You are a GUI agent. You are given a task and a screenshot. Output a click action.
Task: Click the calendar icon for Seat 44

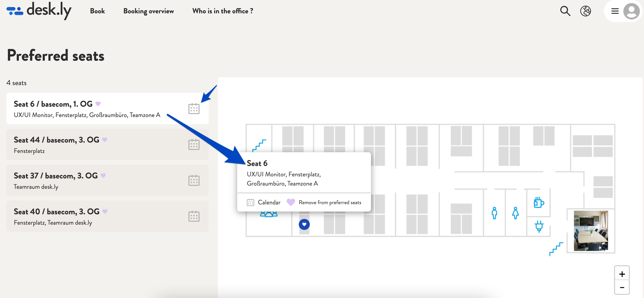194,144
